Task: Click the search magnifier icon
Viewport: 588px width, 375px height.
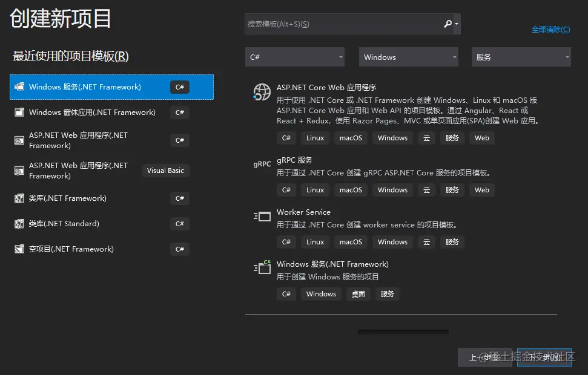Action: point(448,24)
